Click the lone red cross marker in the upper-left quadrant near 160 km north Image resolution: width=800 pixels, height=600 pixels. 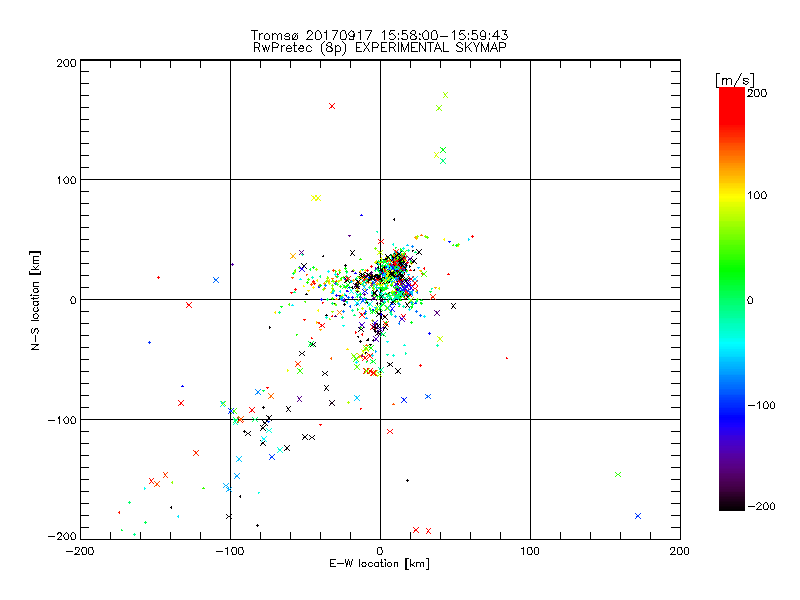332,106
